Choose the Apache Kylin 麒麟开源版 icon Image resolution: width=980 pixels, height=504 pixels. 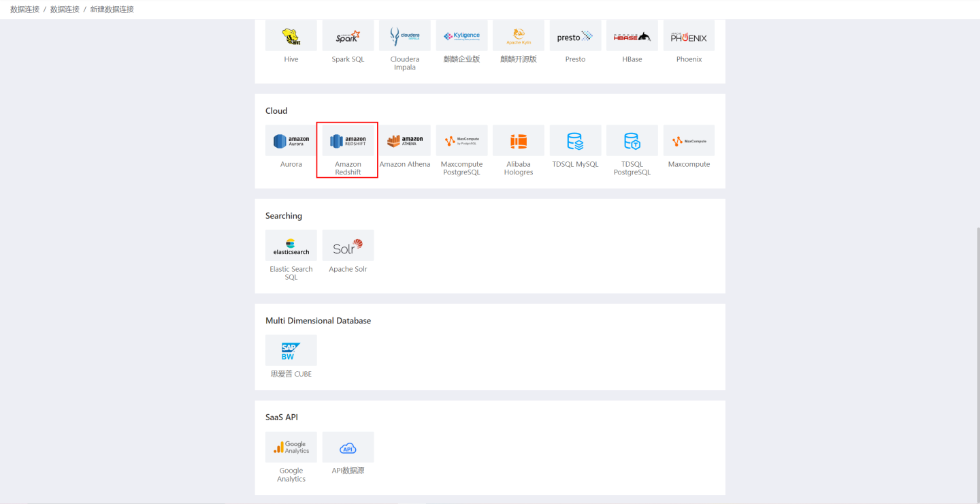click(x=519, y=35)
